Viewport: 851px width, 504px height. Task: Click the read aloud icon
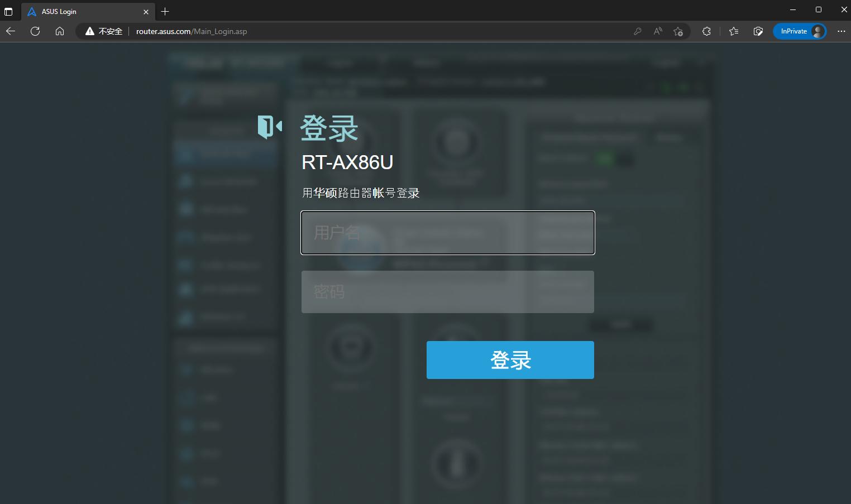(x=658, y=31)
